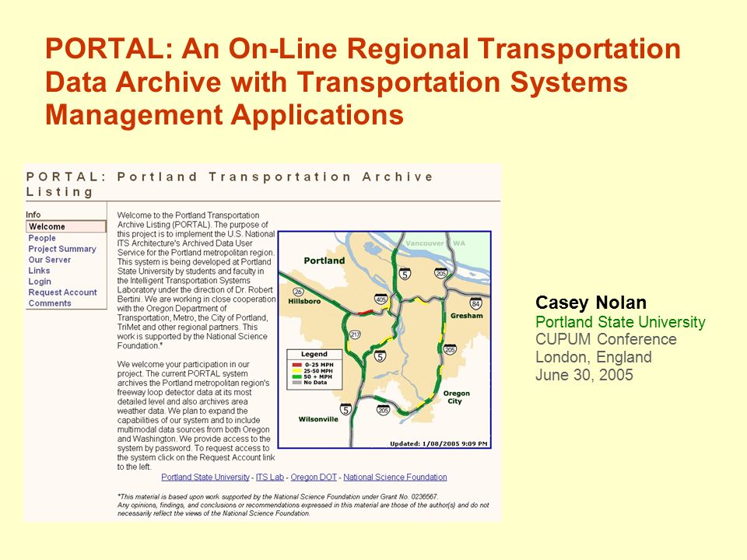The height and width of the screenshot is (560, 747).
Task: Click the Route 217 shield on map
Action: (355, 334)
